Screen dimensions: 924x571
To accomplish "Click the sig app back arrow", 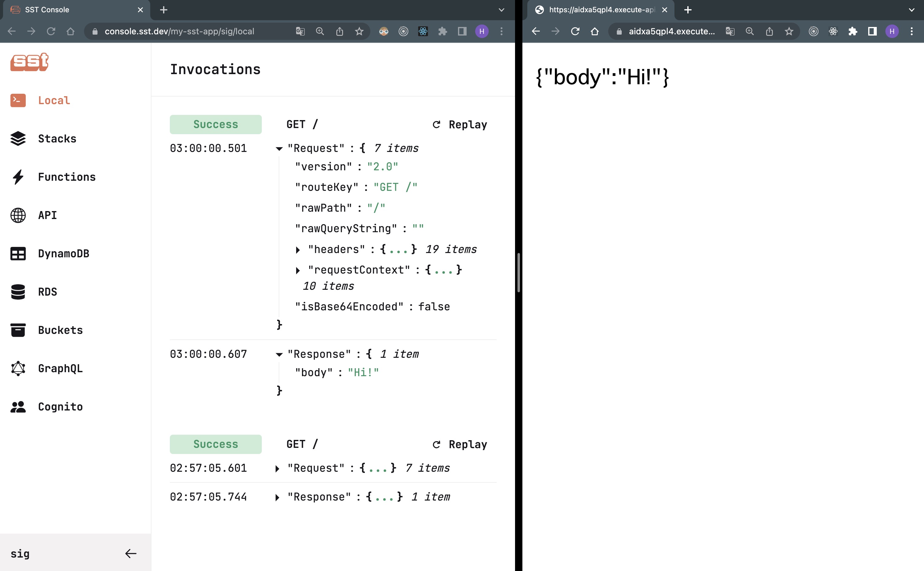I will pyautogui.click(x=131, y=553).
